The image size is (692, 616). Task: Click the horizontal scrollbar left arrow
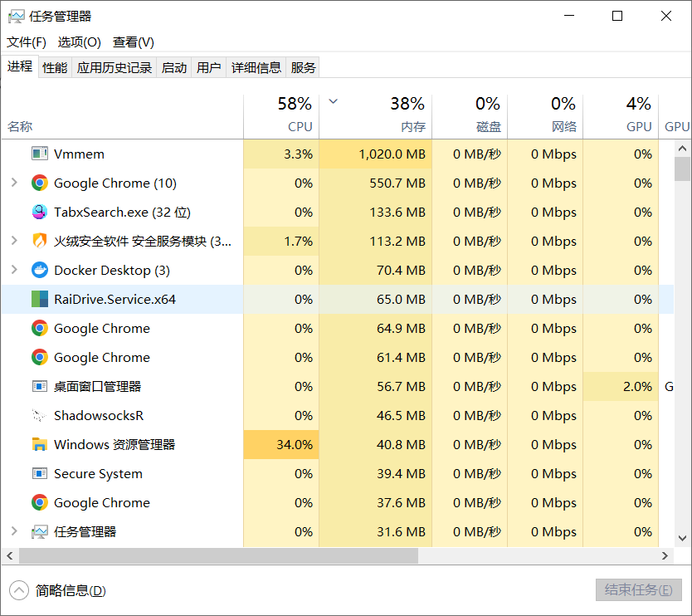click(x=10, y=556)
